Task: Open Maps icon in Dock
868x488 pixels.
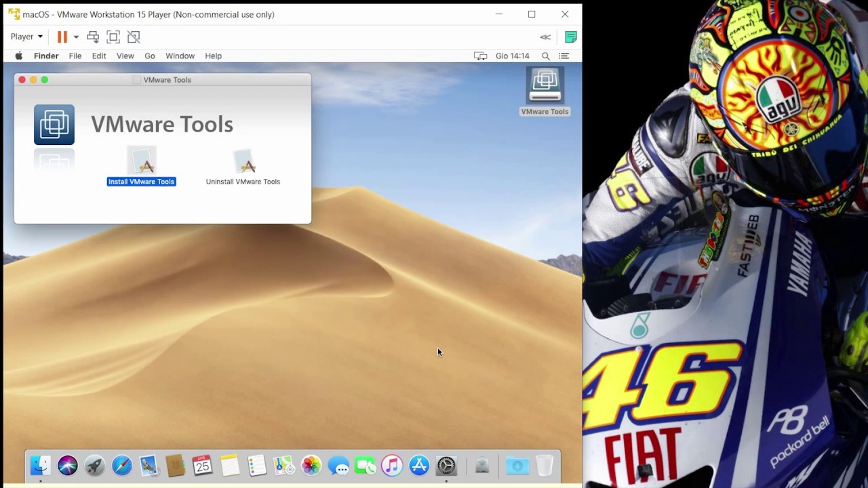Action: pos(284,466)
